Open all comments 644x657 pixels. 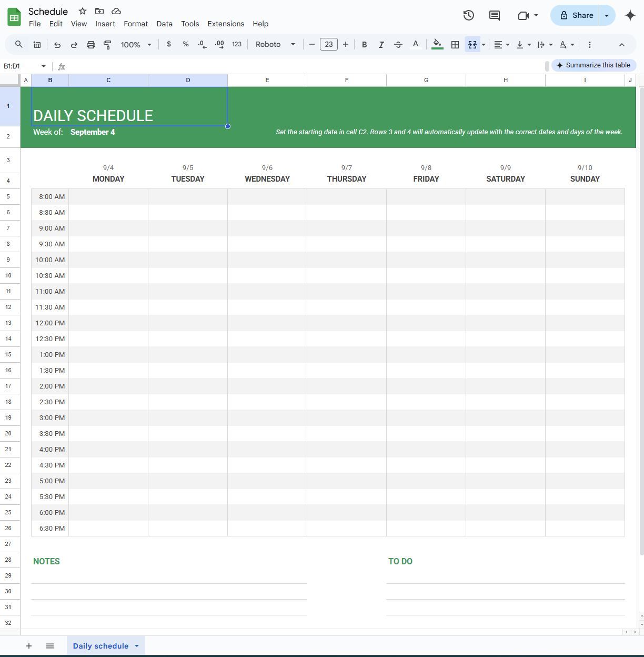tap(494, 15)
